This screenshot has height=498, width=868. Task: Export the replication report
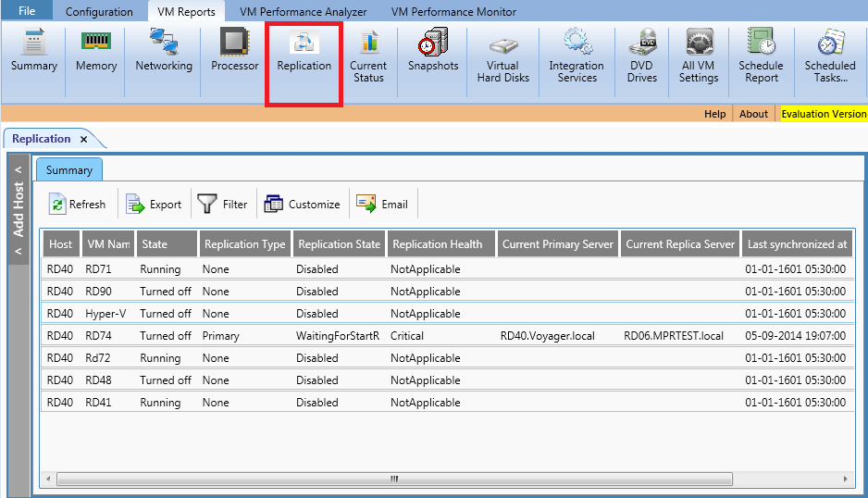154,205
